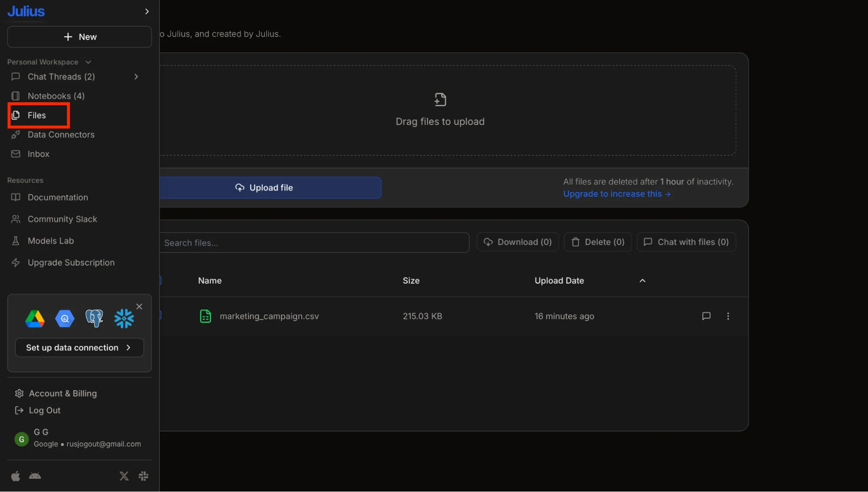Click the Inbox envelope icon
Viewport: 868px width, 492px height.
pyautogui.click(x=16, y=154)
